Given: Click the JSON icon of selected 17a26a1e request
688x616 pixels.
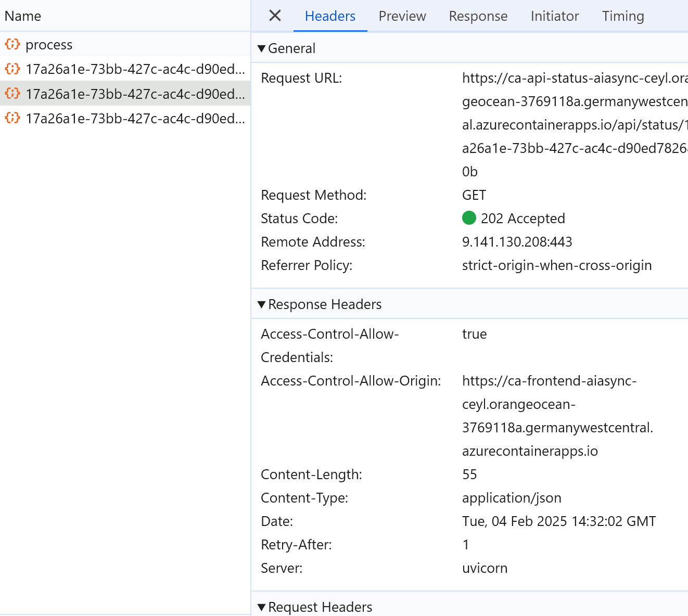Looking at the screenshot, I should pyautogui.click(x=12, y=94).
